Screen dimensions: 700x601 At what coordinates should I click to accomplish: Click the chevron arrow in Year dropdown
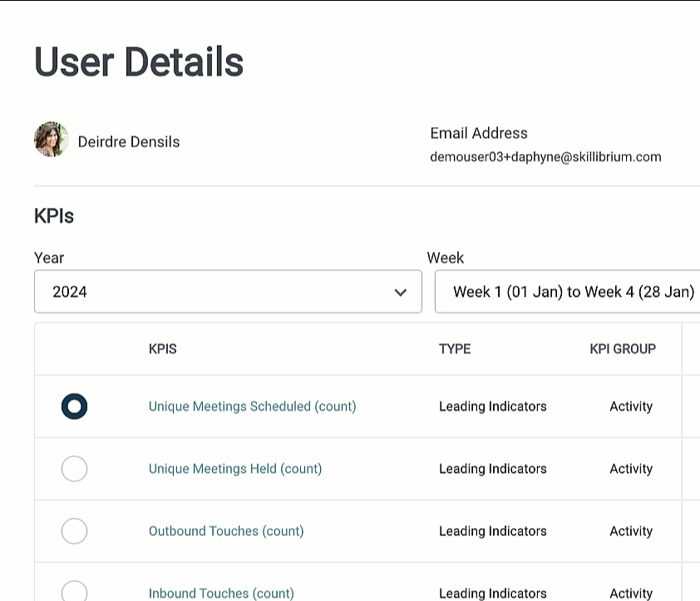click(x=401, y=292)
